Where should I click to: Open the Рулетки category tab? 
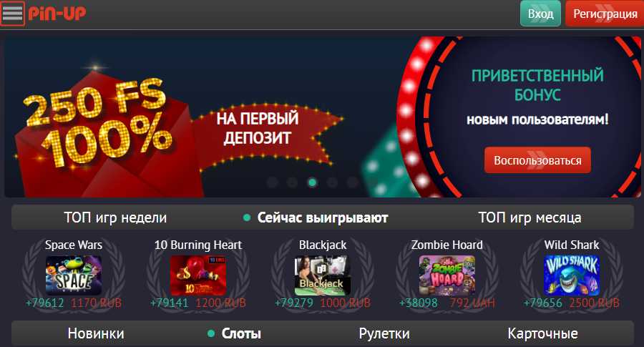[x=384, y=333]
